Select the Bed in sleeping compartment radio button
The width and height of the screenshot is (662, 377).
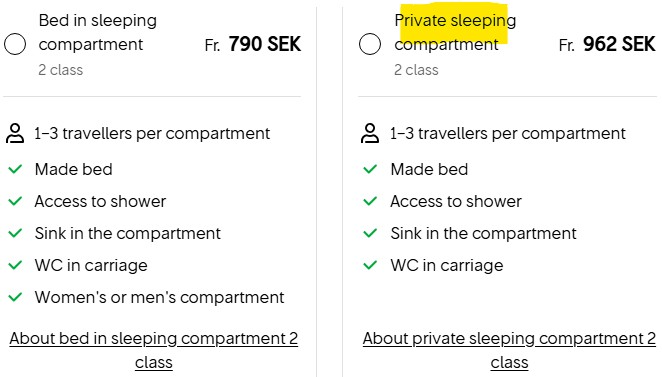[15, 44]
